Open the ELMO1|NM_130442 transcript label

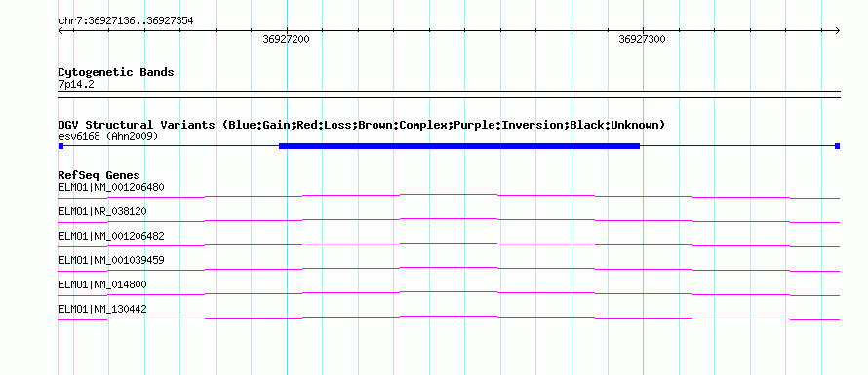[102, 309]
